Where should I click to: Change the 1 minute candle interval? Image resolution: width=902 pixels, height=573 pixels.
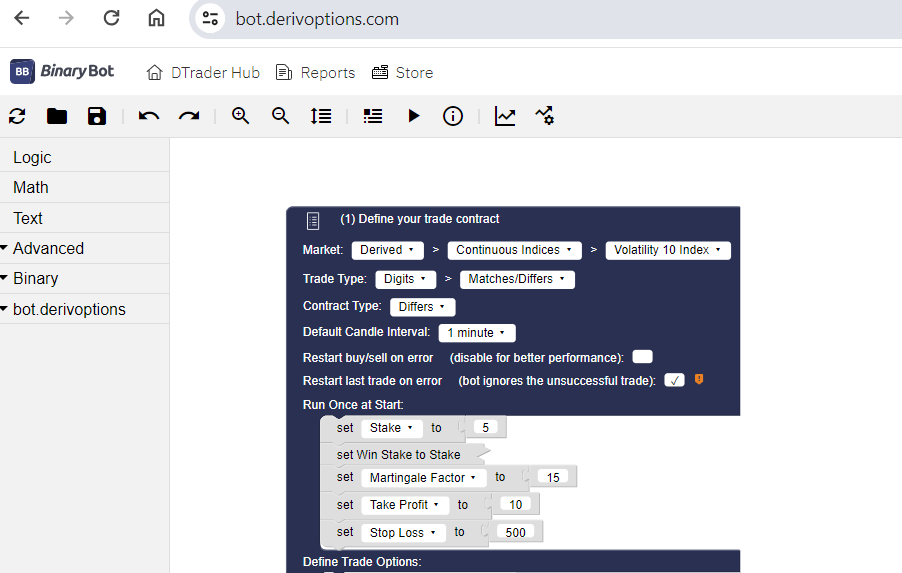coord(476,332)
